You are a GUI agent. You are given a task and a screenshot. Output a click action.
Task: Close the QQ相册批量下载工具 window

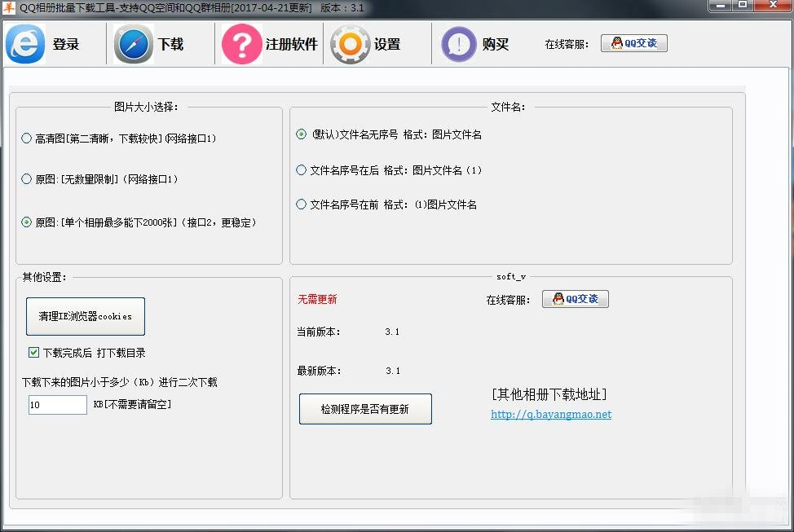point(774,5)
